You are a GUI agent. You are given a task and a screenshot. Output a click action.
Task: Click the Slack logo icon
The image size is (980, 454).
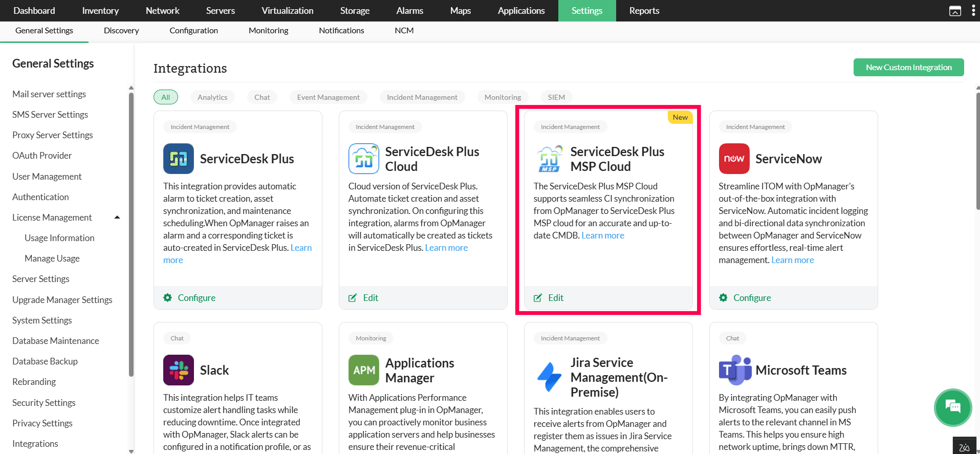point(179,370)
